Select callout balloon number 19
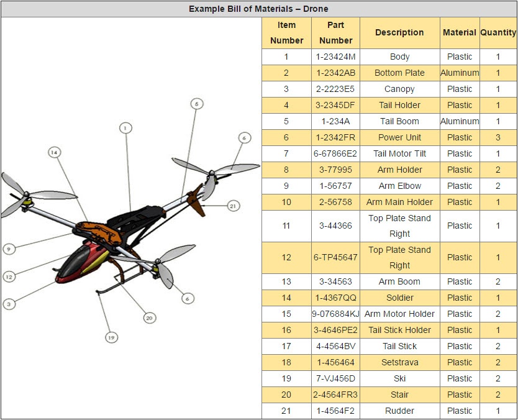This screenshot has width=518, height=420. click(111, 337)
